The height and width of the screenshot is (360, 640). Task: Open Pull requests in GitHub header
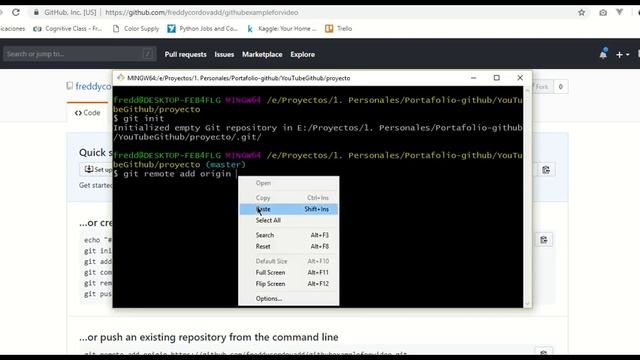click(186, 54)
